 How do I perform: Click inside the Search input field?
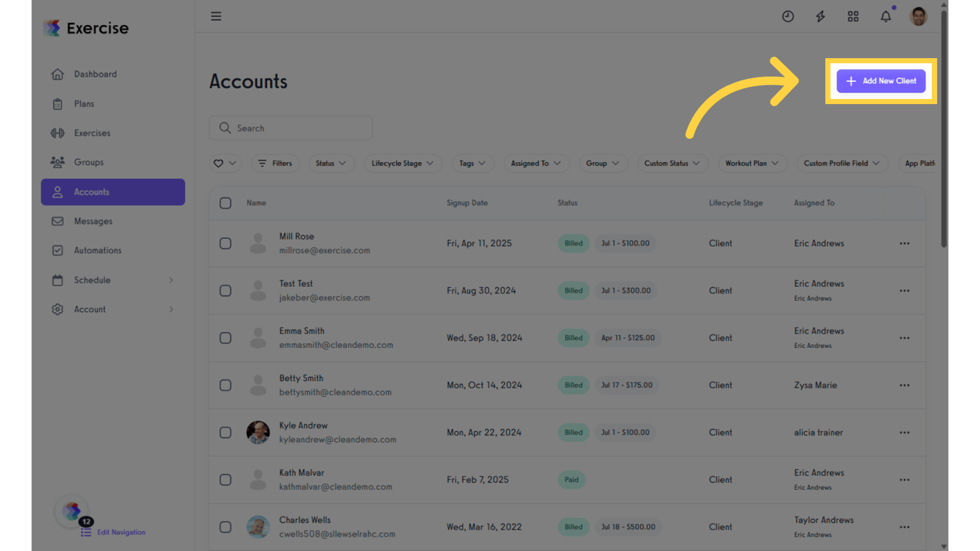[291, 128]
